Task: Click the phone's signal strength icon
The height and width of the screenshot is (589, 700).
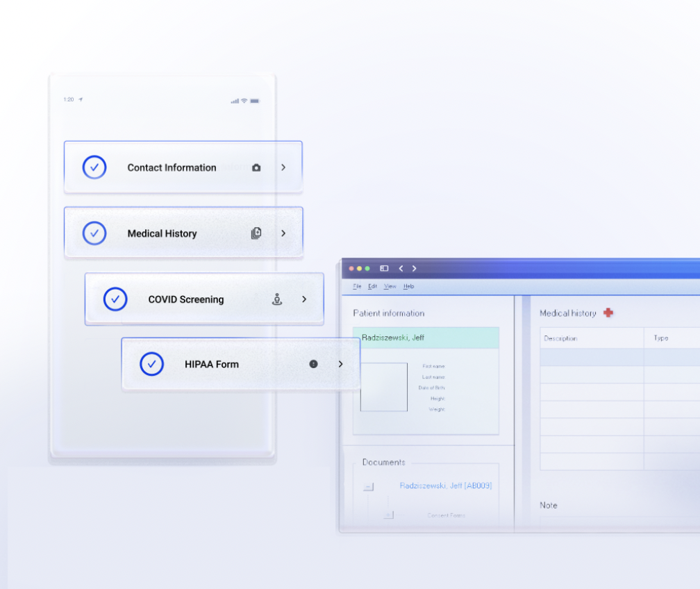Action: [x=235, y=101]
